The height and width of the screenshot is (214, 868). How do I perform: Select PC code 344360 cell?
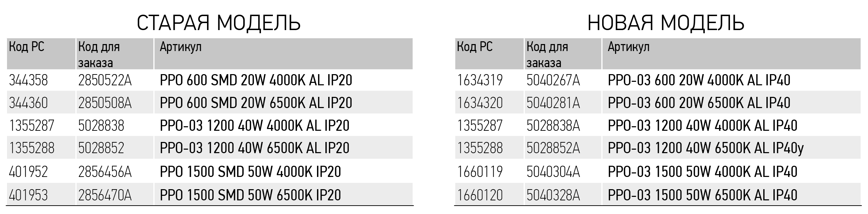(28, 103)
